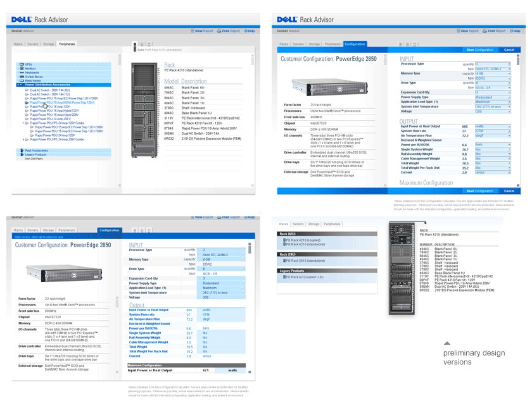This screenshot has height=408, width=532.
Task: Click the View Report icon in upper-left mockup
Action: 193,31
